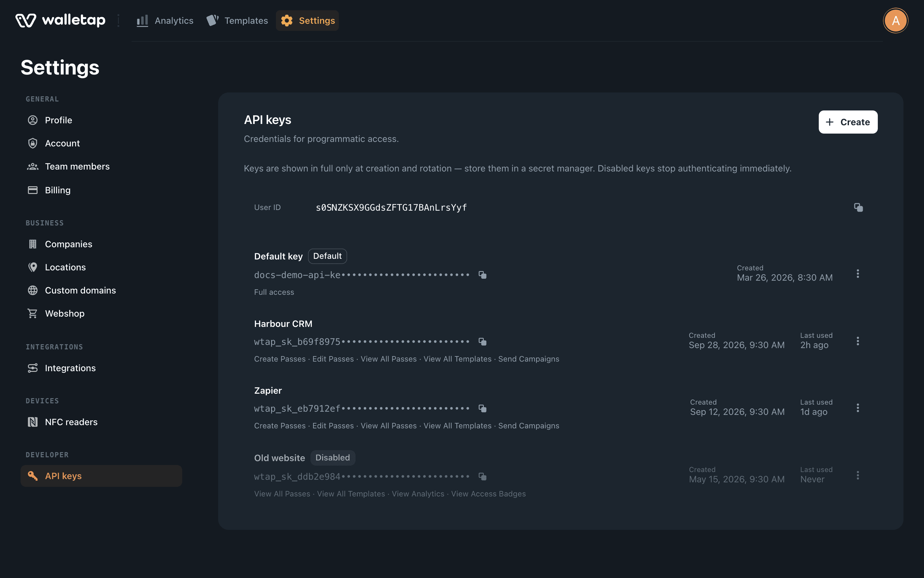Open Old website options menu
Screen dimensions: 924x578
coord(858,475)
